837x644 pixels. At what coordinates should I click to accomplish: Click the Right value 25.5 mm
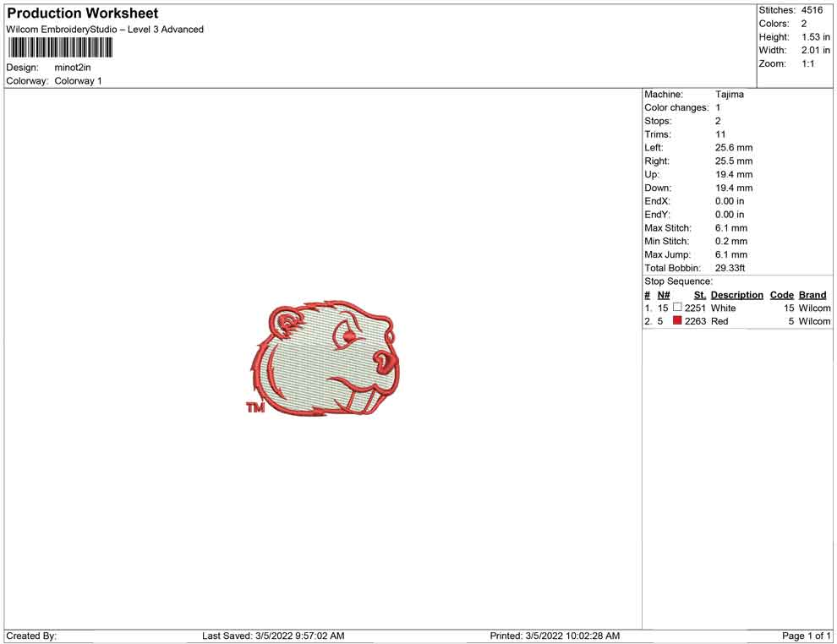tap(734, 161)
